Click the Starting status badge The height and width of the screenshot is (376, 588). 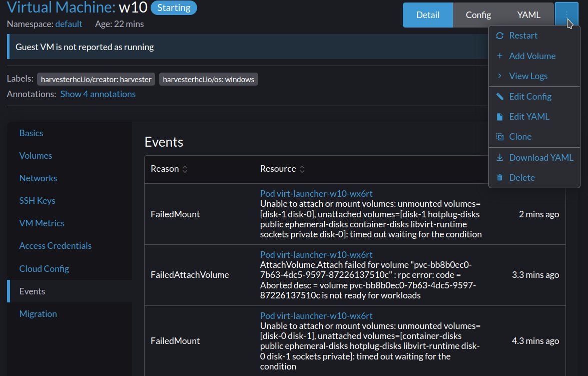point(174,8)
